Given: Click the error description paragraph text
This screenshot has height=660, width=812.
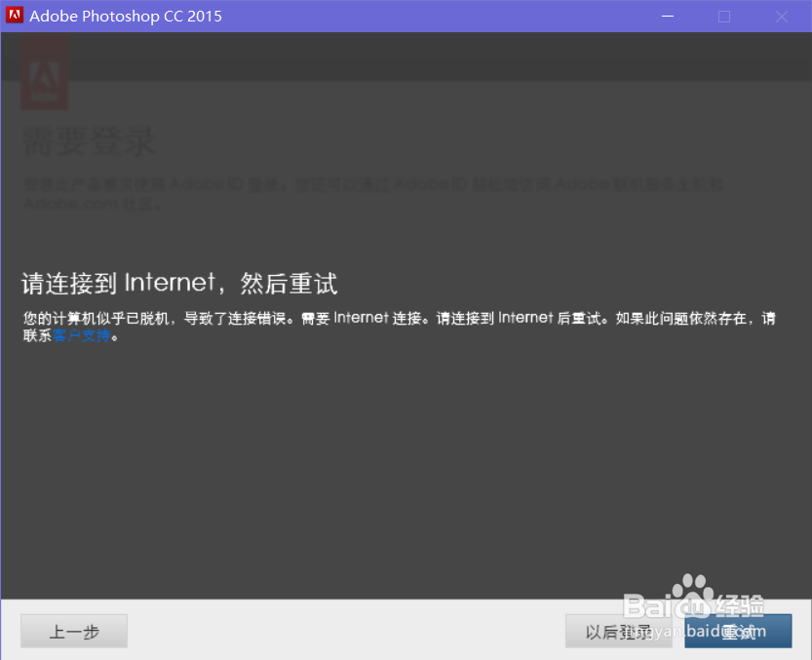Looking at the screenshot, I should click(390, 319).
